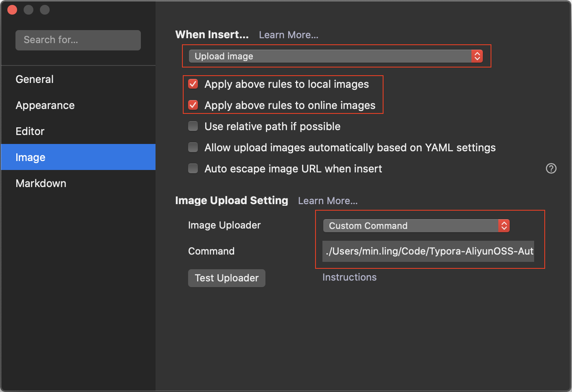This screenshot has height=392, width=572.
Task: Enable Use relative path if possible
Action: point(193,126)
